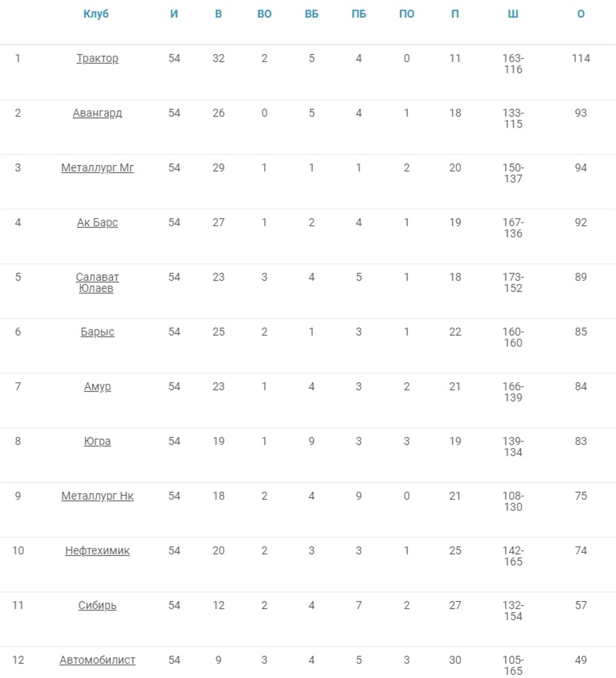Click the О points column header

[581, 14]
